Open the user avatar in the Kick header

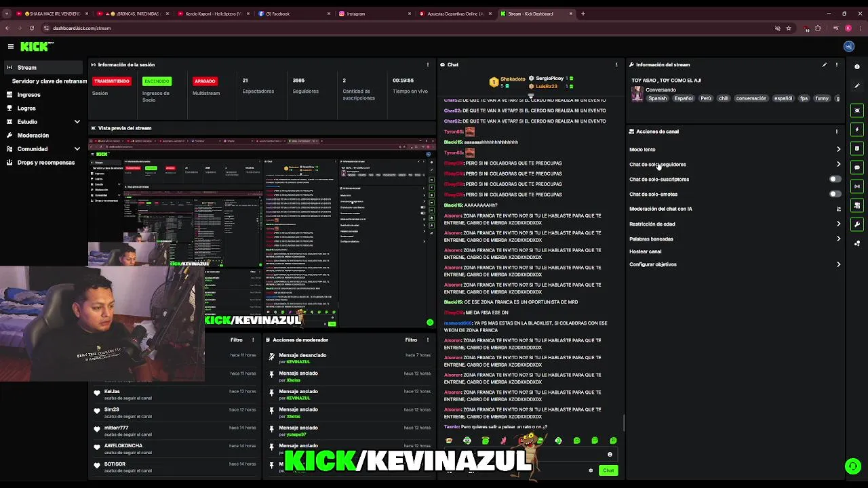point(848,46)
